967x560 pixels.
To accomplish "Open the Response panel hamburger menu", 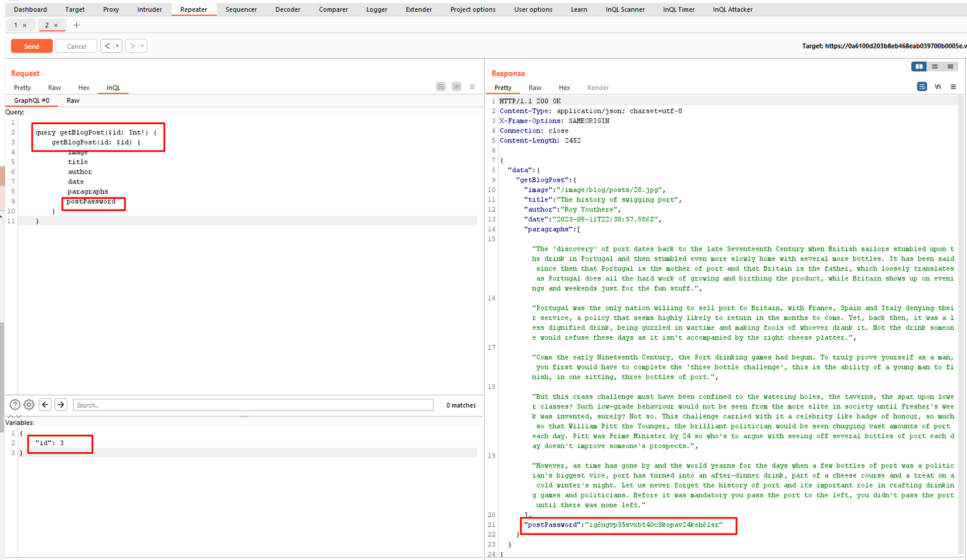I will 954,87.
